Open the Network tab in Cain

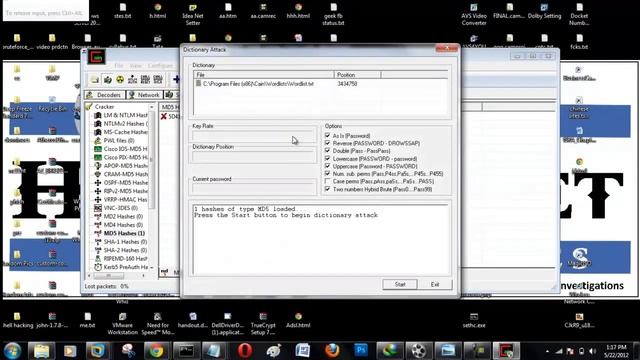[144, 95]
